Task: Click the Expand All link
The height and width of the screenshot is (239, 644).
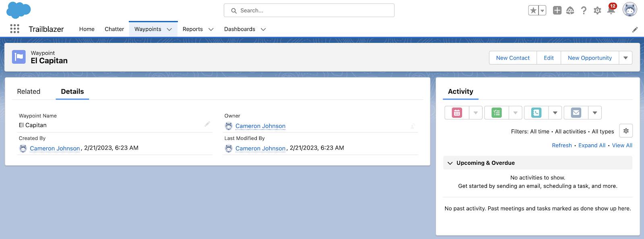Action: [x=592, y=145]
